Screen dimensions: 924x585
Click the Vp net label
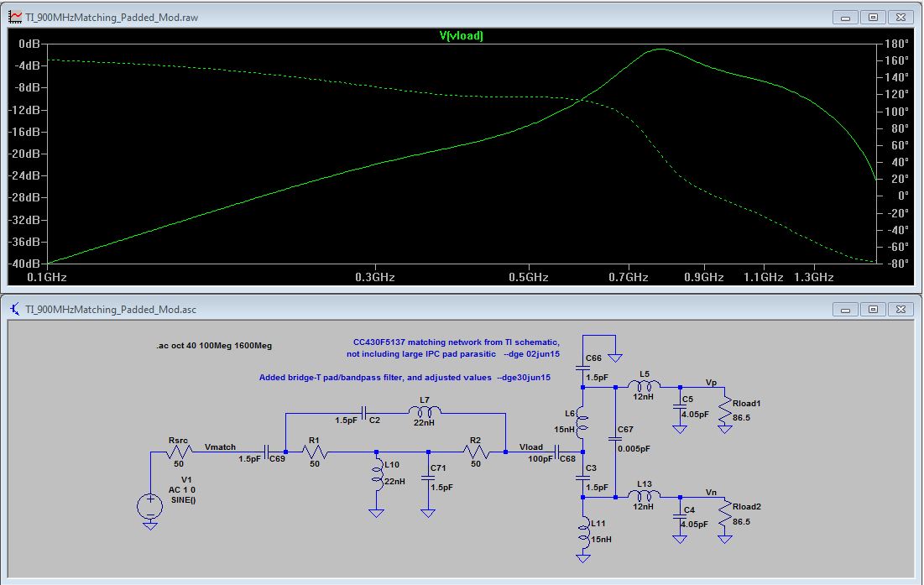pyautogui.click(x=712, y=383)
